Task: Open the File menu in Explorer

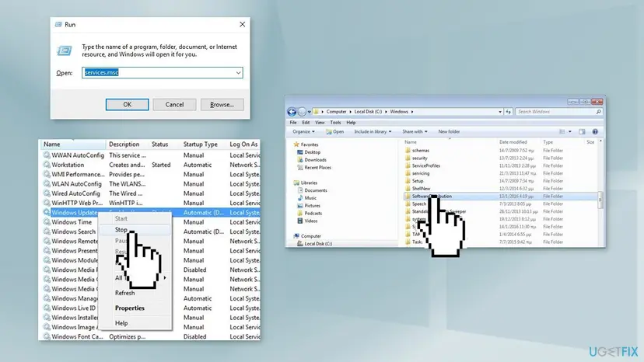Action: 293,122
